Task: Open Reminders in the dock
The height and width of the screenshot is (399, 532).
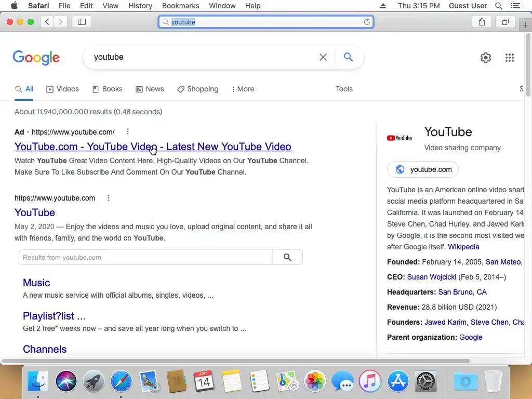Action: tap(259, 381)
